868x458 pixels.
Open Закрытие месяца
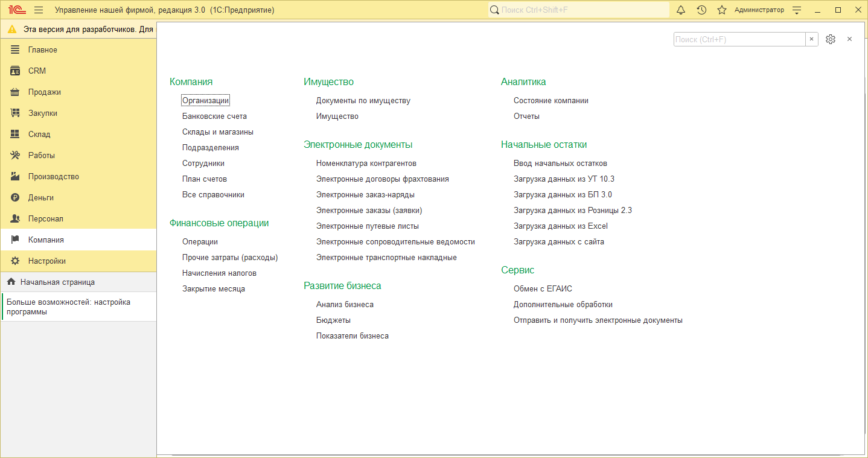(x=214, y=289)
